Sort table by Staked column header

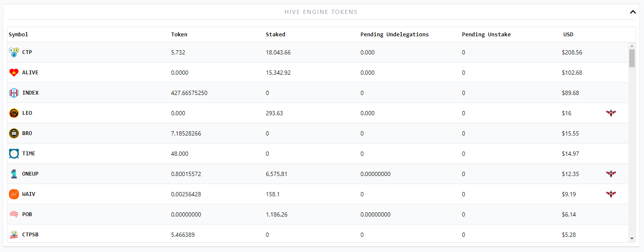pos(276,35)
